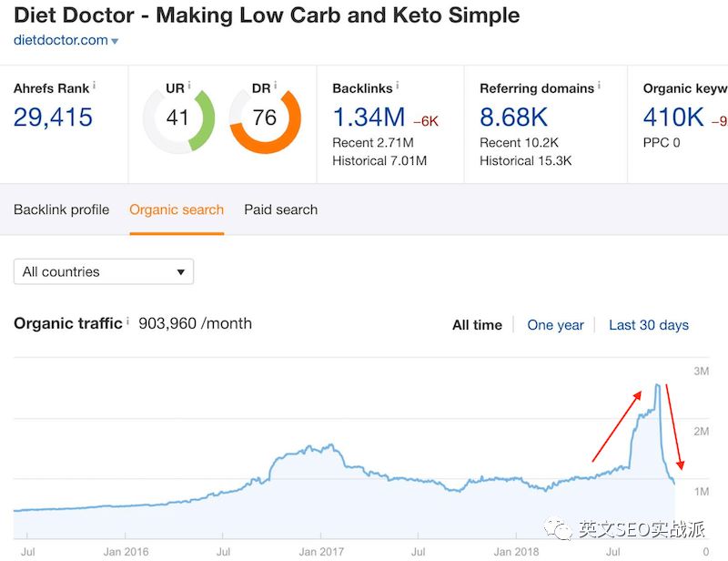Select the All time chart range

click(x=477, y=325)
